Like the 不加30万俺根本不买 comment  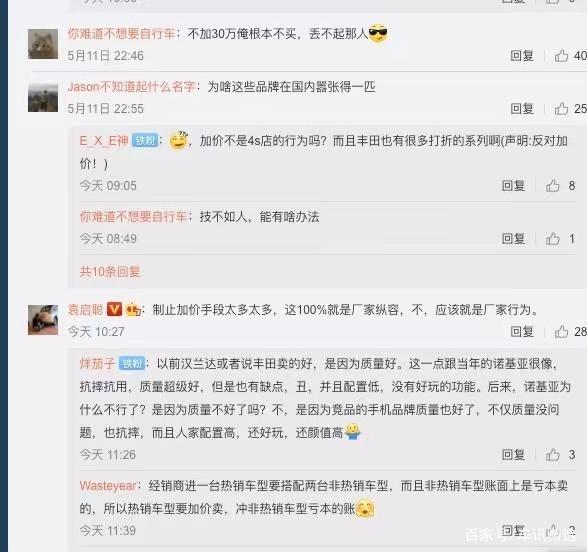(x=561, y=56)
